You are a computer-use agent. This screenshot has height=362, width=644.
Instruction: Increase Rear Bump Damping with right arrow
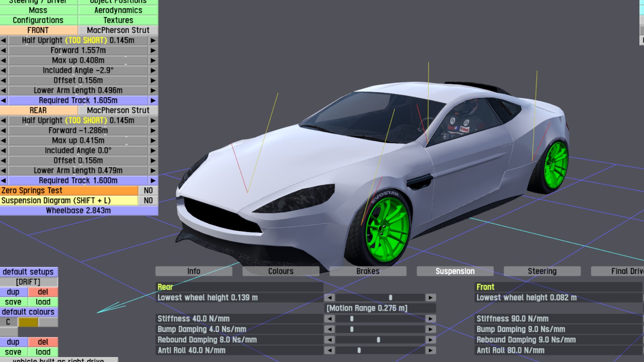[431, 329]
